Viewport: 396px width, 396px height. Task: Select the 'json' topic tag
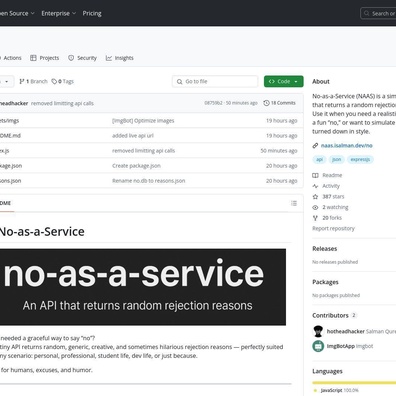[337, 159]
